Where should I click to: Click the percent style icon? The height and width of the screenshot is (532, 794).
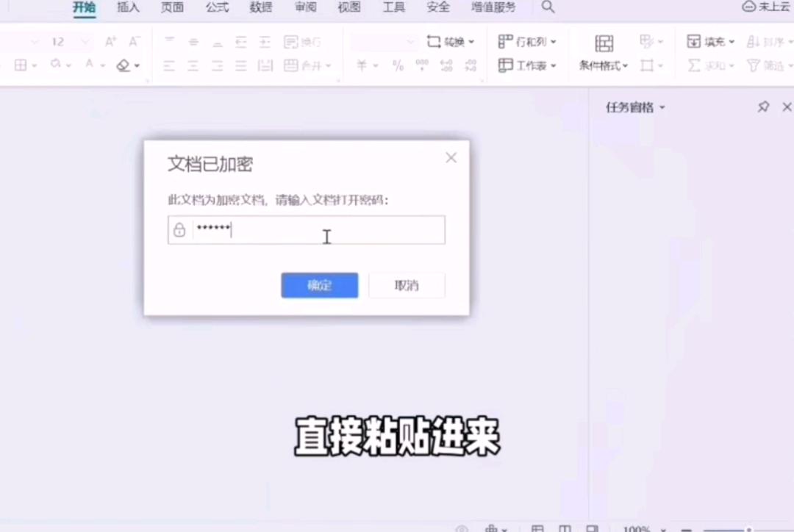[x=398, y=65]
